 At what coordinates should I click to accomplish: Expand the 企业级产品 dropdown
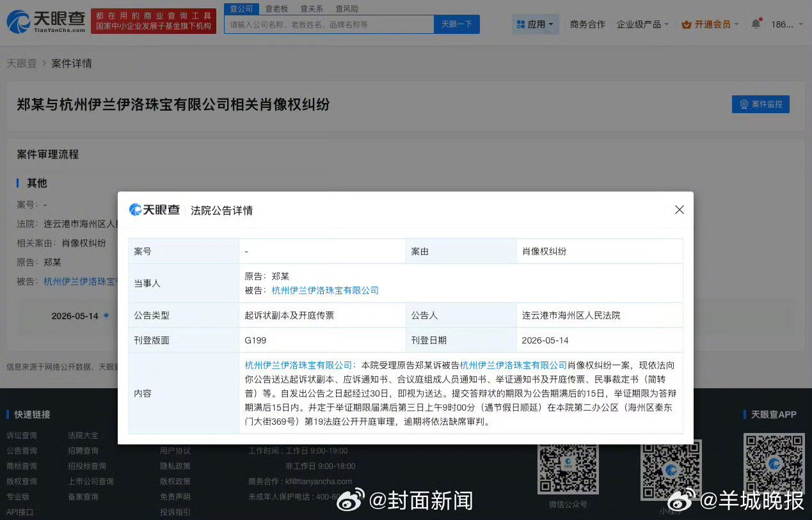(x=642, y=24)
